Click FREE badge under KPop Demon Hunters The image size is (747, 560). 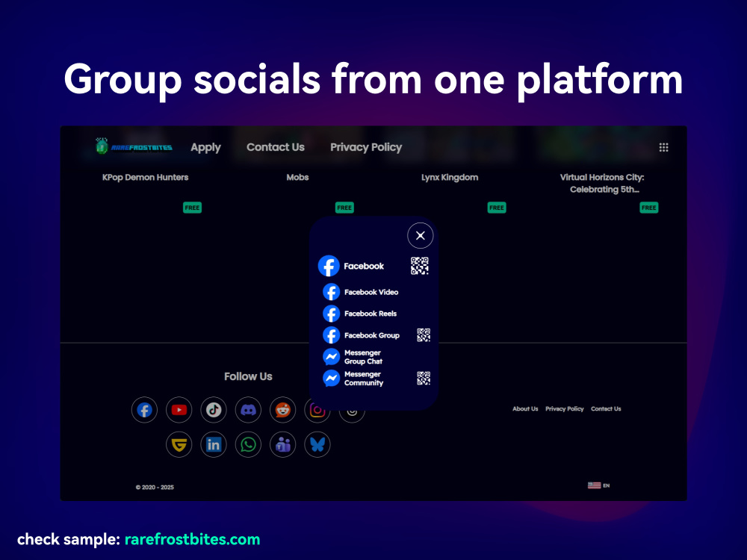click(193, 208)
